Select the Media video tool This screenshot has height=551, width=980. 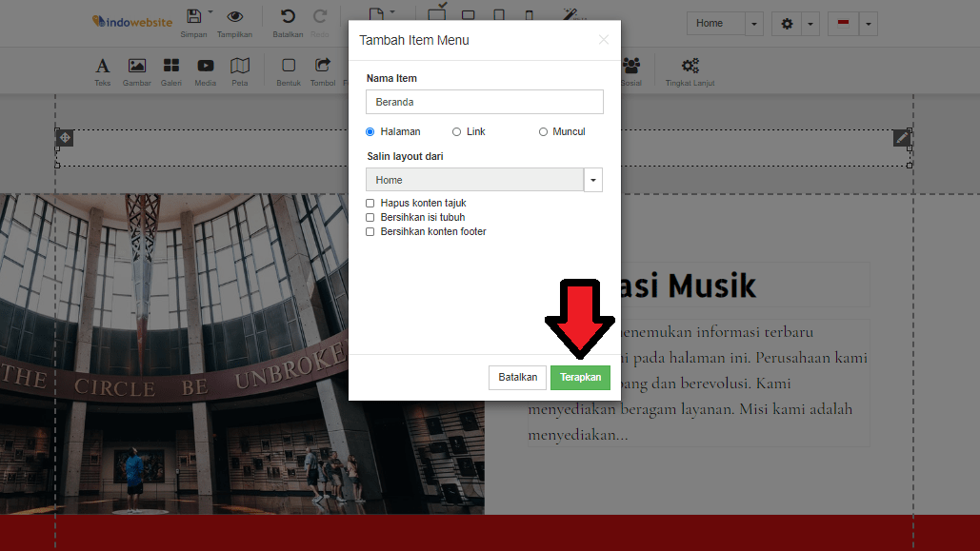click(x=206, y=66)
